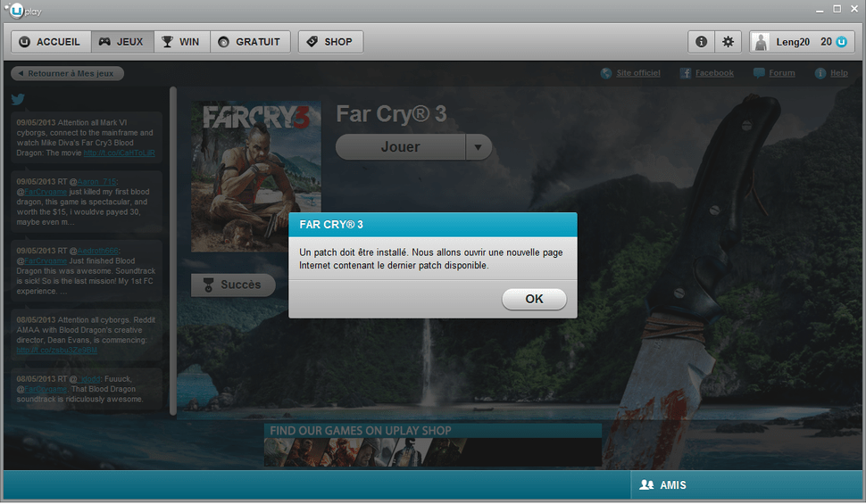866x504 pixels.
Task: Open the @Aedroth666 Twitter handle link
Action: click(x=97, y=251)
